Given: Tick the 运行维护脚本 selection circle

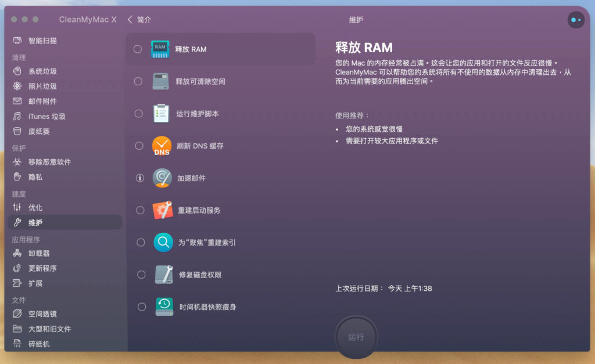Looking at the screenshot, I should pos(139,113).
